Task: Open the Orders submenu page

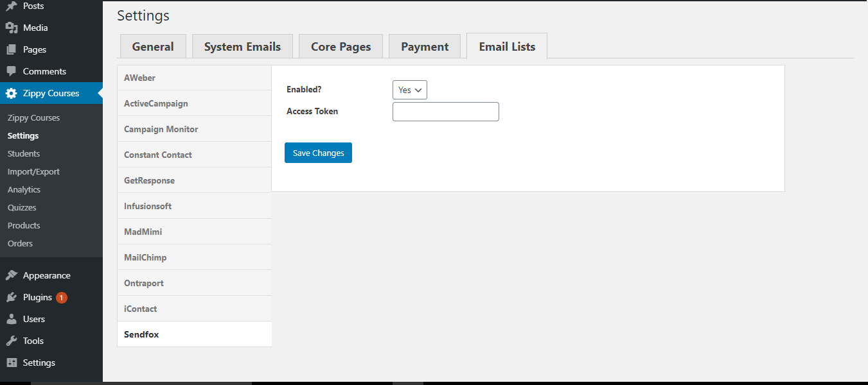Action: (x=20, y=243)
